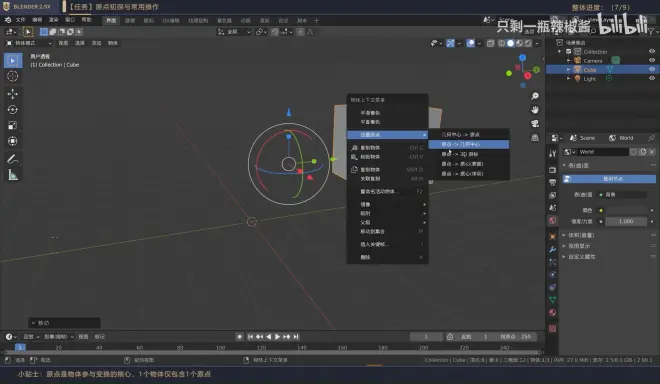
Task: Expand the Volume panel in World properties
Action: pos(581,235)
